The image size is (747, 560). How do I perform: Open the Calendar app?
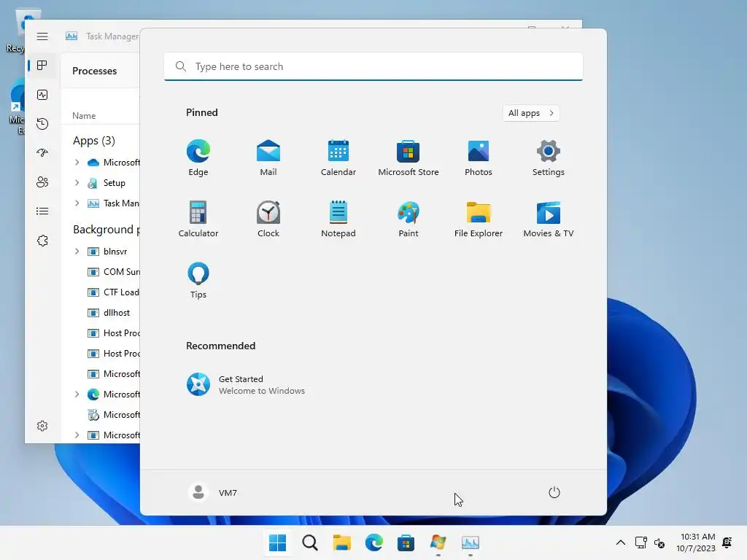tap(338, 158)
